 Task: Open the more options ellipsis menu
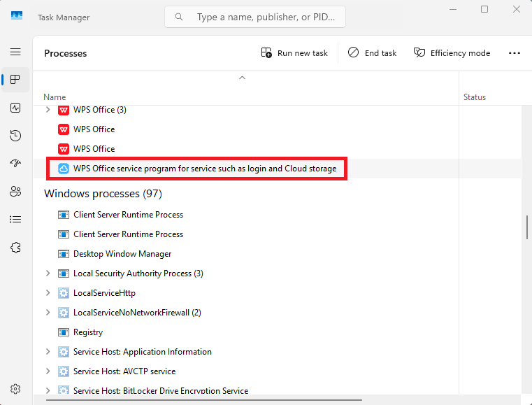(515, 53)
